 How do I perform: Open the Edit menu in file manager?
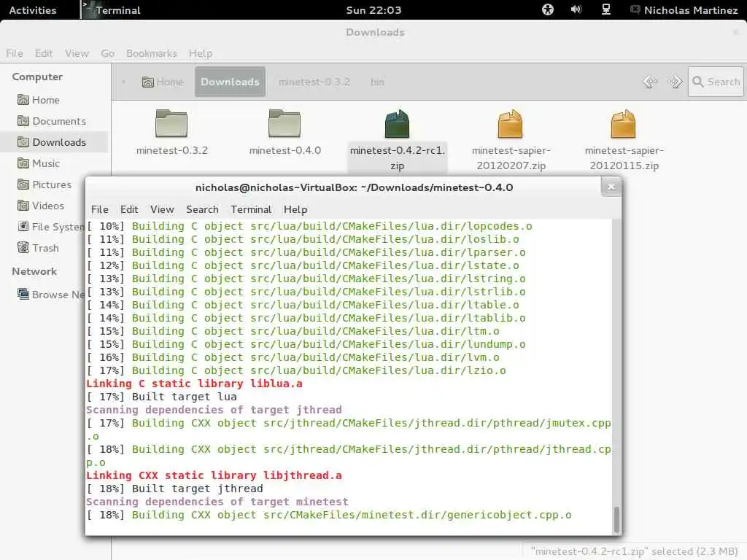click(x=43, y=53)
